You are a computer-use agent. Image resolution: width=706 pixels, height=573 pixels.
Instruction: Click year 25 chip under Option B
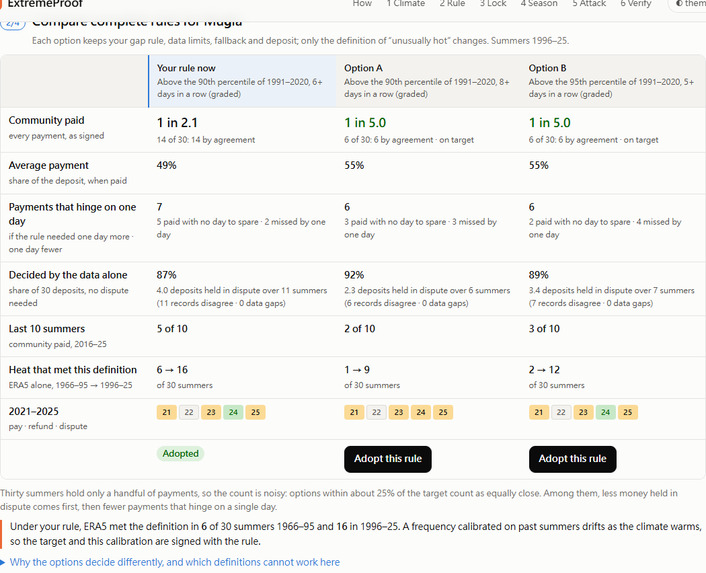pos(628,412)
